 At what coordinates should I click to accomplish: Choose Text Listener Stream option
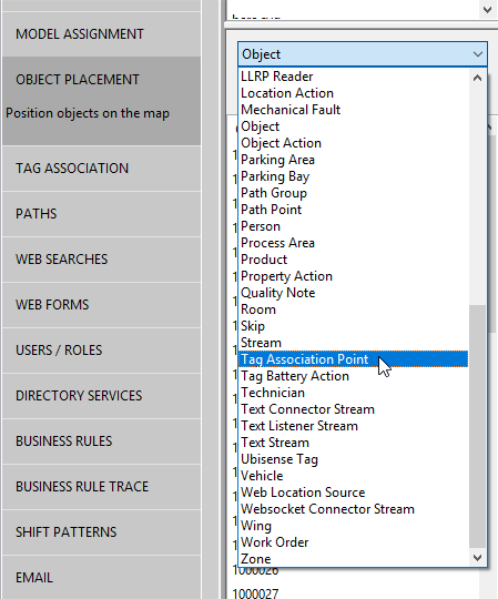click(353, 426)
